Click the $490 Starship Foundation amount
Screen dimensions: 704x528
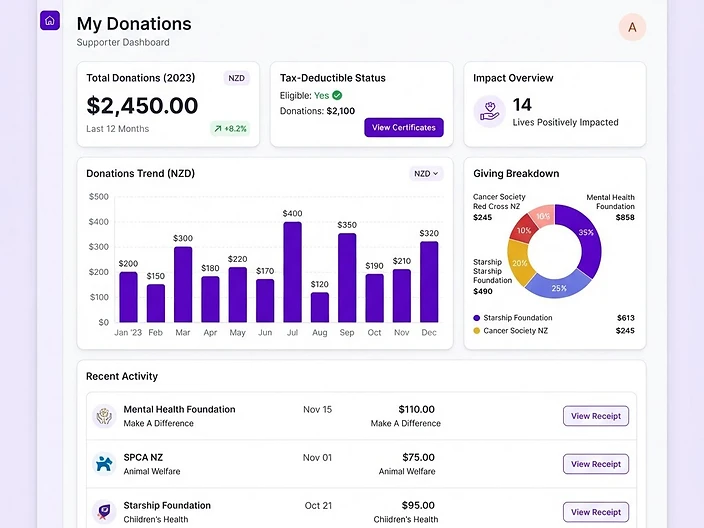(x=483, y=291)
